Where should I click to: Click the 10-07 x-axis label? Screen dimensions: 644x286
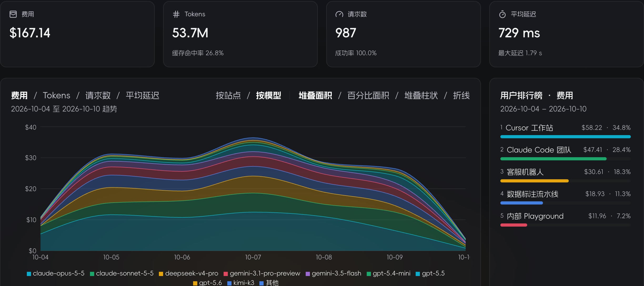(x=253, y=257)
